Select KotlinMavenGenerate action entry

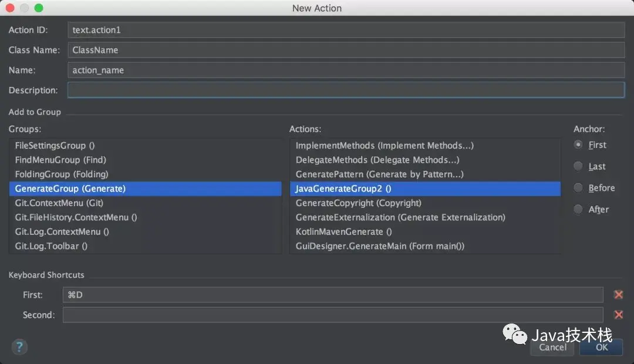pyautogui.click(x=343, y=232)
